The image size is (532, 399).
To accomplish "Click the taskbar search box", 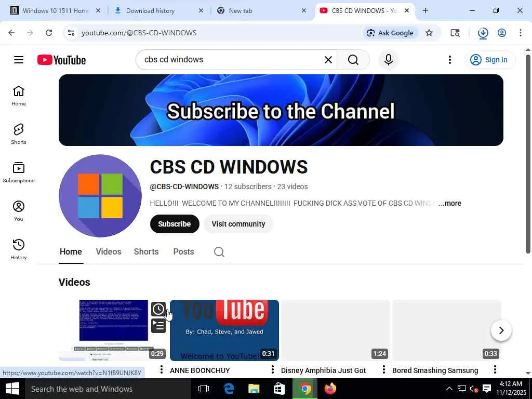I will coord(108,389).
